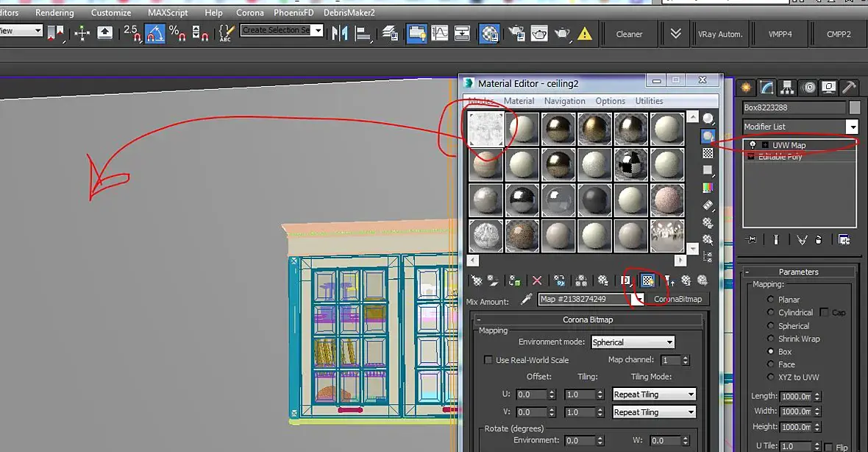
Task: Click the CoronaBitmap map type button
Action: point(677,299)
